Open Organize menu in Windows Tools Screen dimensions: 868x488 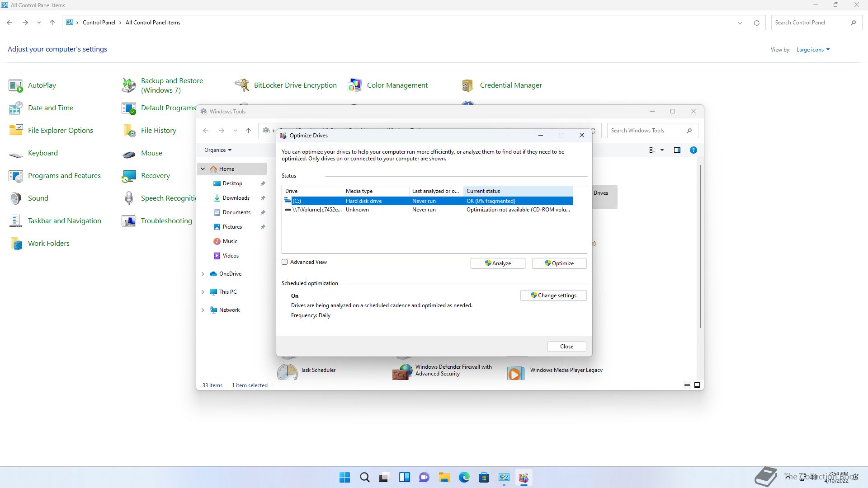point(218,150)
